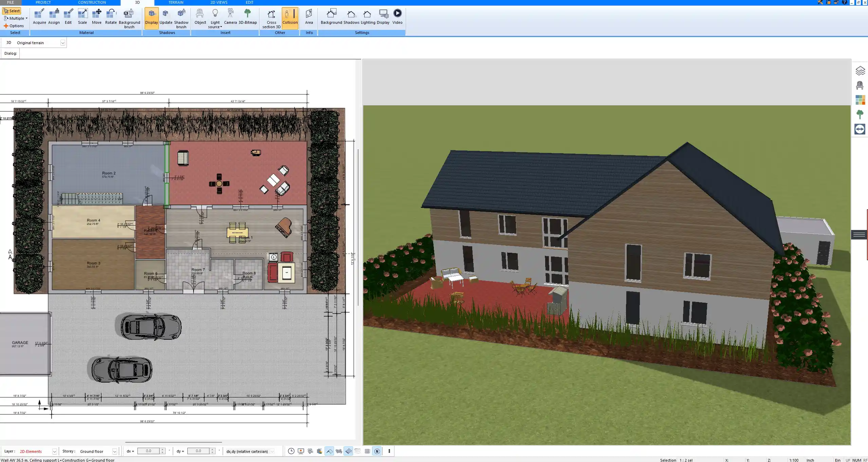868x462 pixels.
Task: Select the Shadow brush tool
Action: click(181, 18)
